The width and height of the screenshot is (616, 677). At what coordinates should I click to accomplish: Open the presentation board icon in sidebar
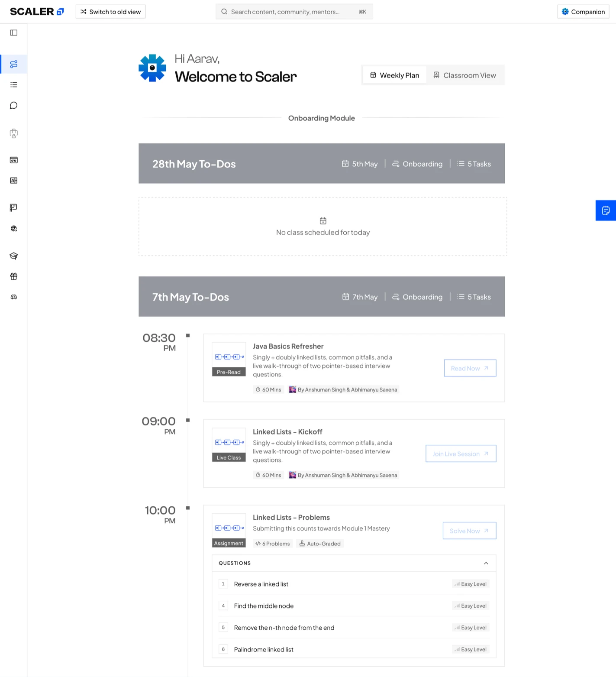pyautogui.click(x=14, y=208)
